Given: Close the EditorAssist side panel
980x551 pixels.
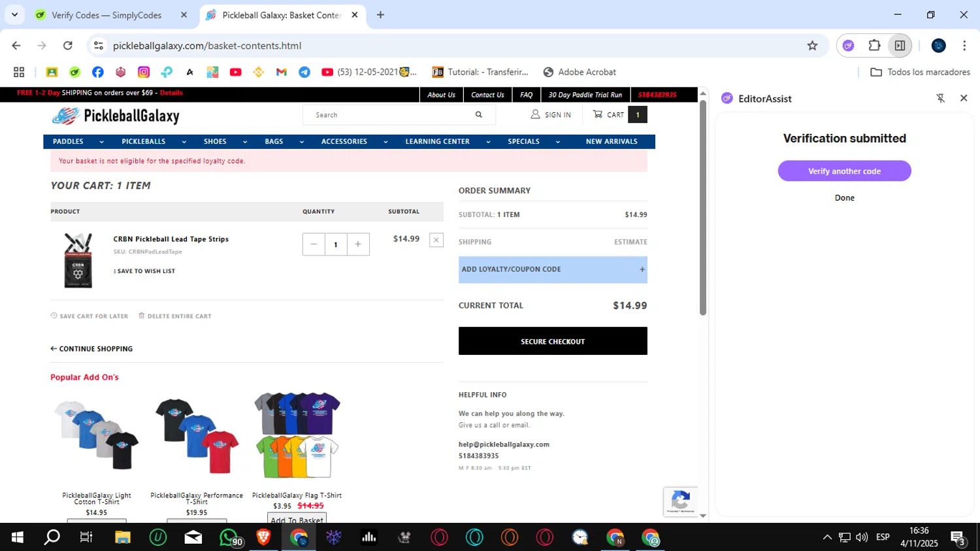Looking at the screenshot, I should point(964,98).
